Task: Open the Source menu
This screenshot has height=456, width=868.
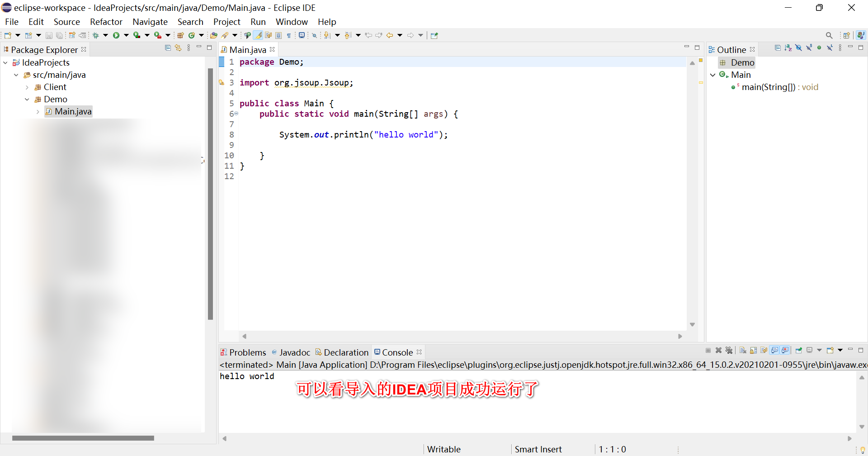Action: click(67, 22)
